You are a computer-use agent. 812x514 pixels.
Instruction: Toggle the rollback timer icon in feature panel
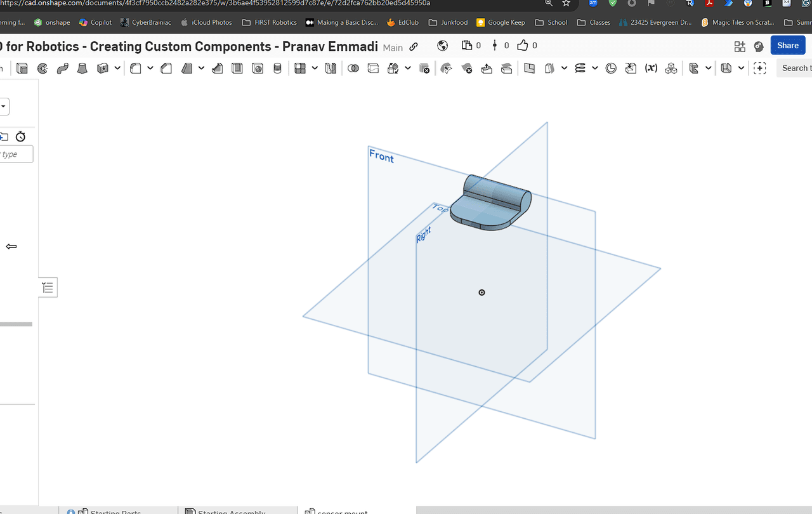coord(20,136)
